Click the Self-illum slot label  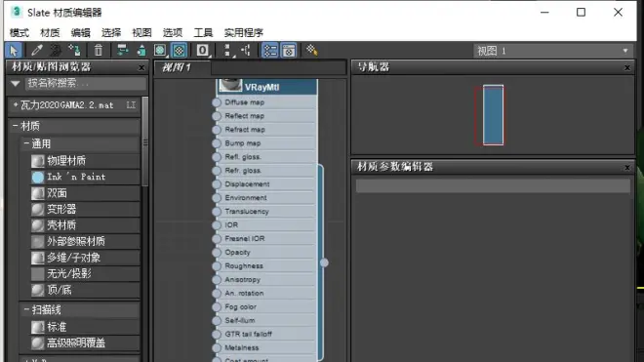point(240,320)
